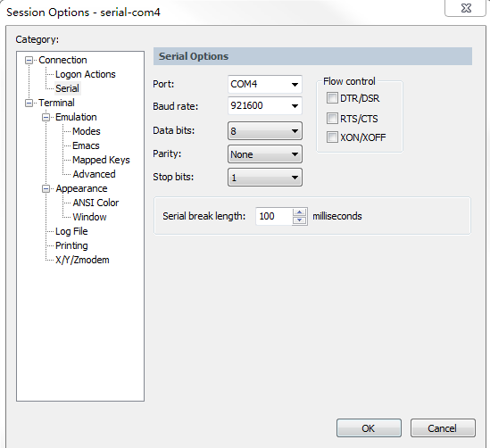Open the Stop bits dropdown
The height and width of the screenshot is (448, 490).
click(265, 177)
